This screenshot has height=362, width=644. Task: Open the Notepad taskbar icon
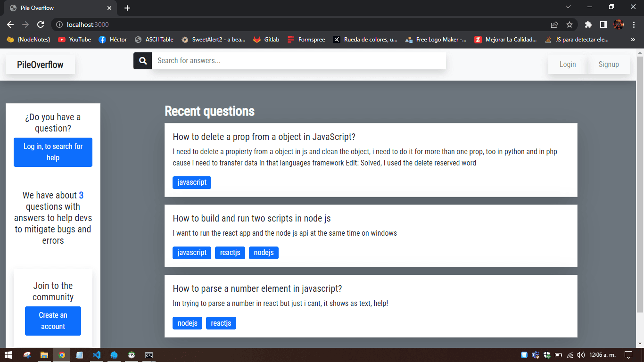(x=79, y=355)
